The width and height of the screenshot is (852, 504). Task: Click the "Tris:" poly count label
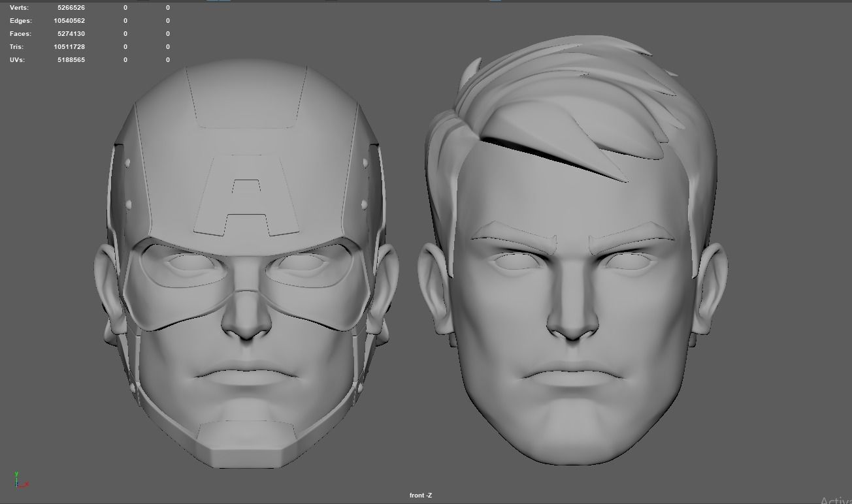pos(17,47)
